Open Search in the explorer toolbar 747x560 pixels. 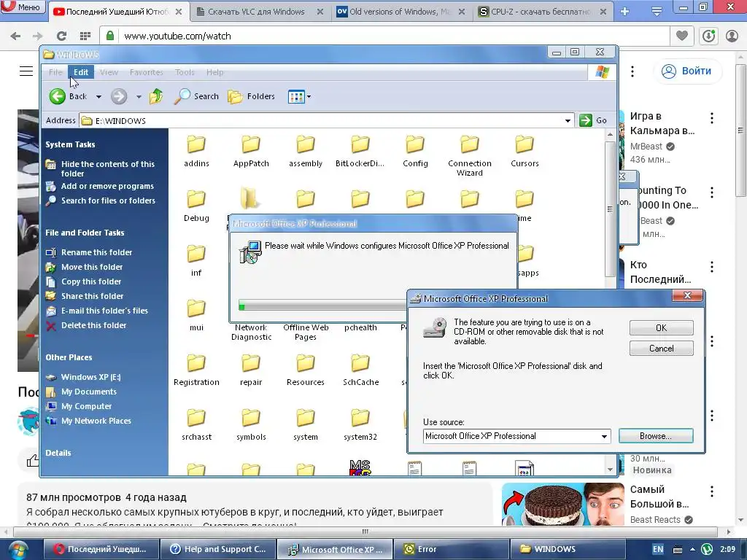(196, 97)
